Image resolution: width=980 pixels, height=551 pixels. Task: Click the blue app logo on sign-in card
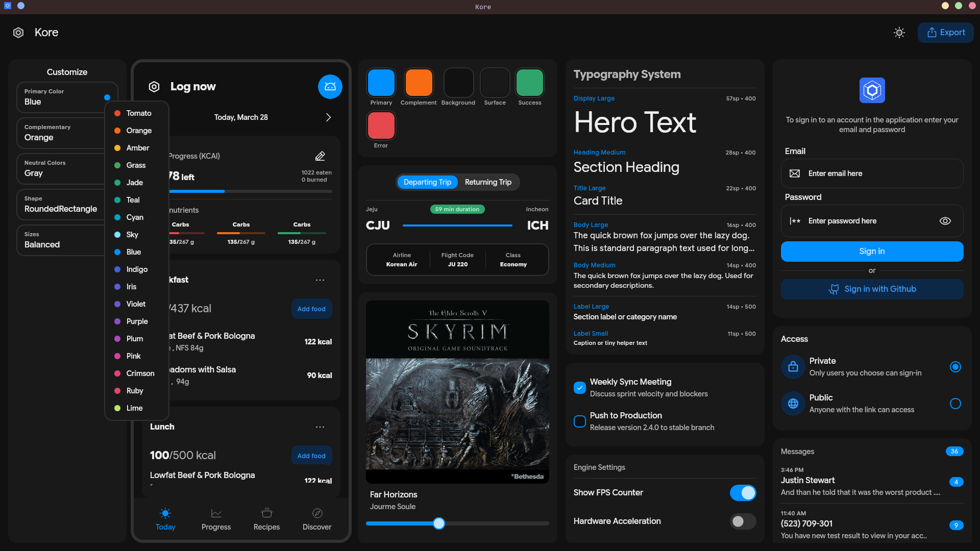point(872,90)
